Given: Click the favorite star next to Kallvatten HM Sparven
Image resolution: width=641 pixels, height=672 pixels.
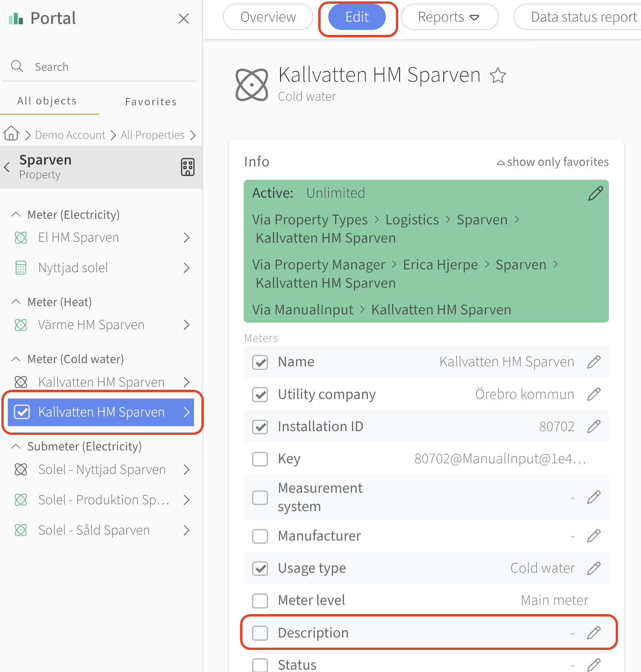Looking at the screenshot, I should (498, 75).
